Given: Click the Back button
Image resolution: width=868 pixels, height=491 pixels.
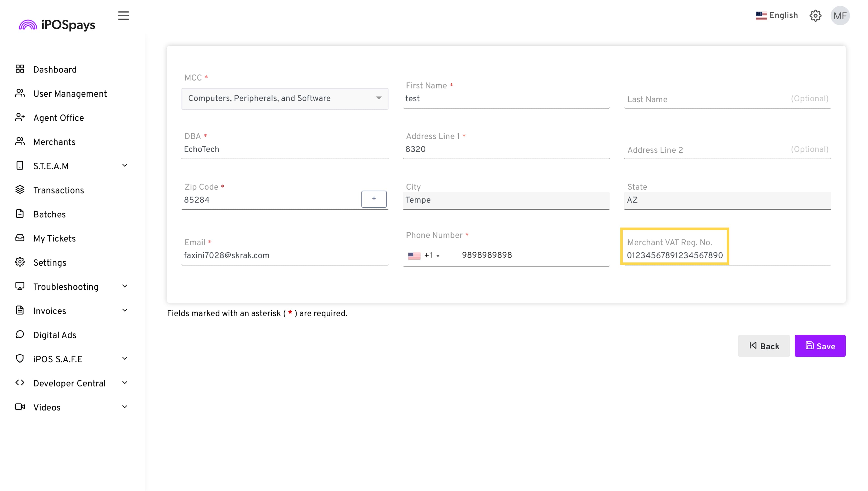Looking at the screenshot, I should point(764,346).
